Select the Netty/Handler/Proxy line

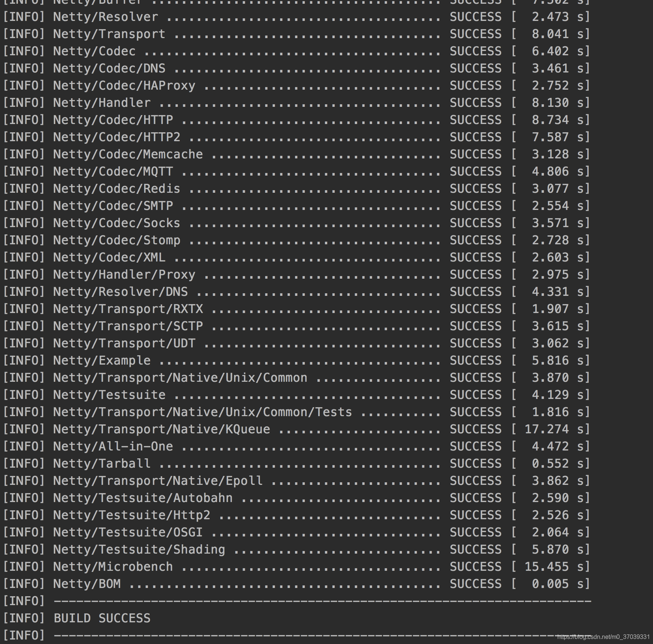297,275
